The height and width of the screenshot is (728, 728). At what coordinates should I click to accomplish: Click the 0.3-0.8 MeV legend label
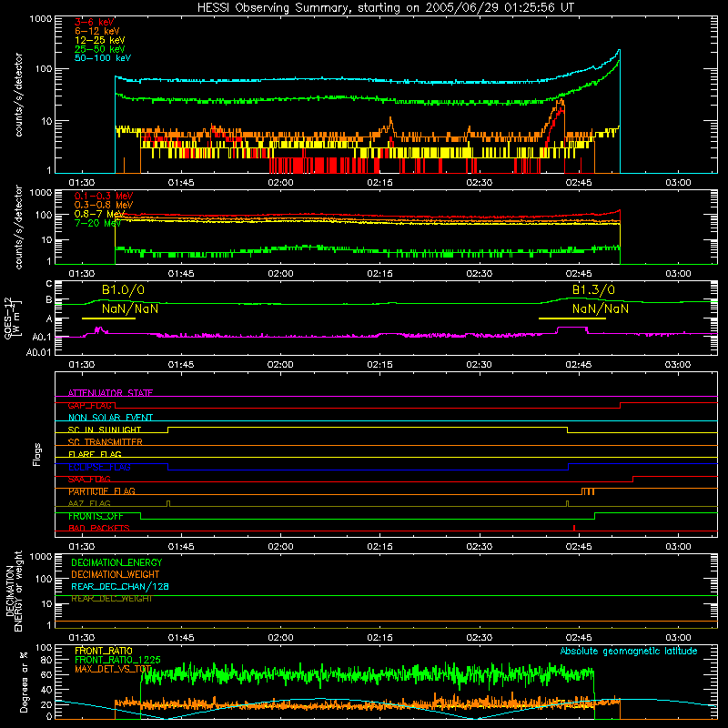pos(104,205)
